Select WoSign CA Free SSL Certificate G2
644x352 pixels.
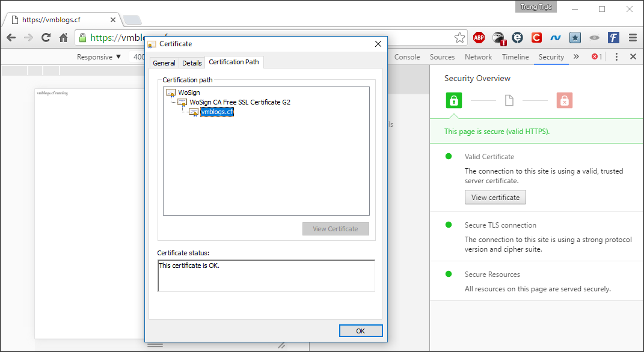(x=239, y=102)
